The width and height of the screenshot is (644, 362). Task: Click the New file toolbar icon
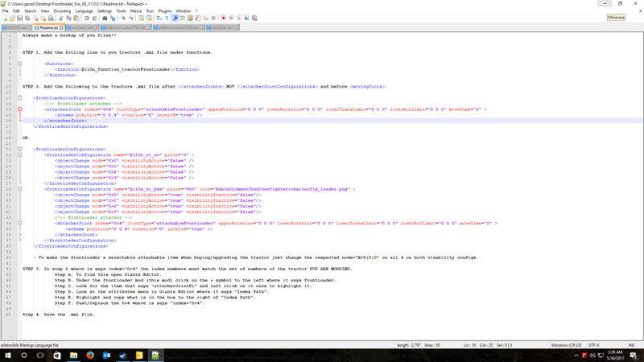[5, 19]
